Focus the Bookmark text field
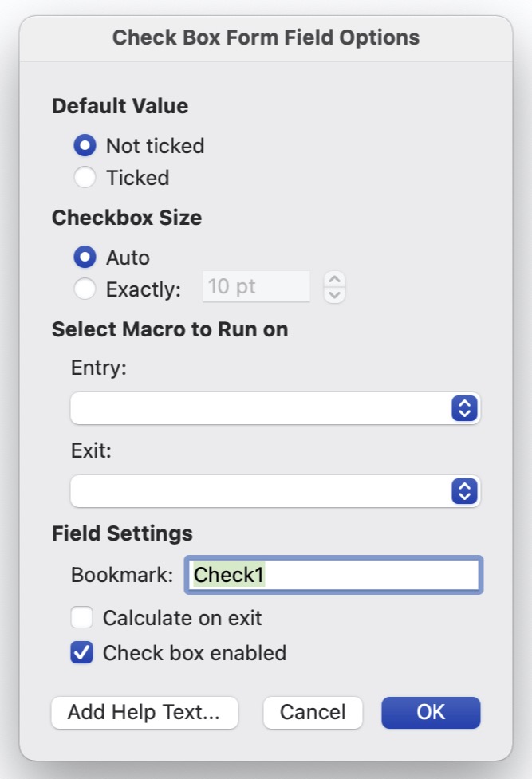532x779 pixels. [333, 575]
